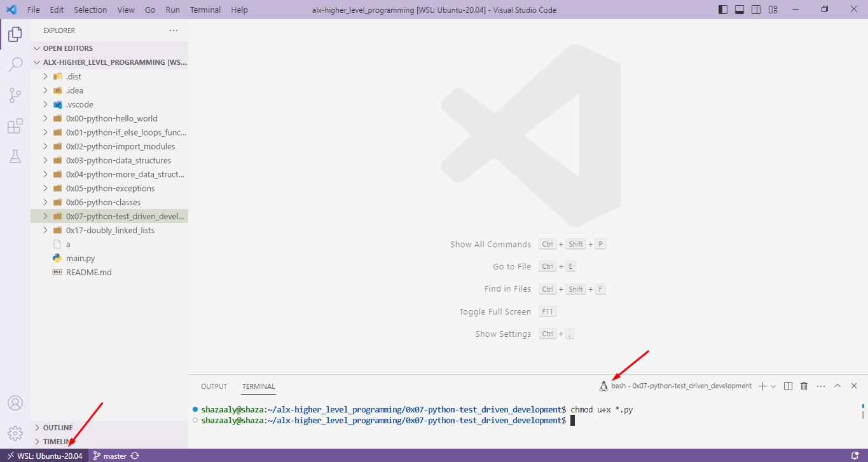Expand 0x03-python-data_structures folder
The height and width of the screenshot is (462, 868).
109,160
